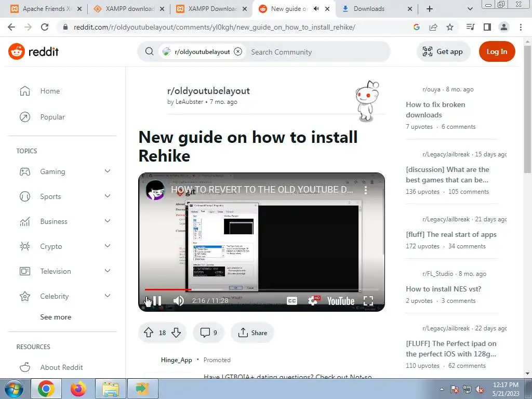The height and width of the screenshot is (399, 532).
Task: Mute the audio on Reddit tab
Action: pos(316,9)
